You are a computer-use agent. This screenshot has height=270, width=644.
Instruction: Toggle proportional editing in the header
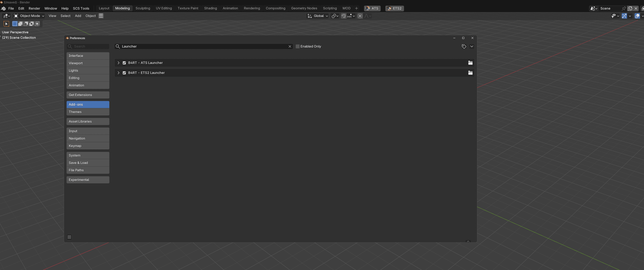pos(360,16)
